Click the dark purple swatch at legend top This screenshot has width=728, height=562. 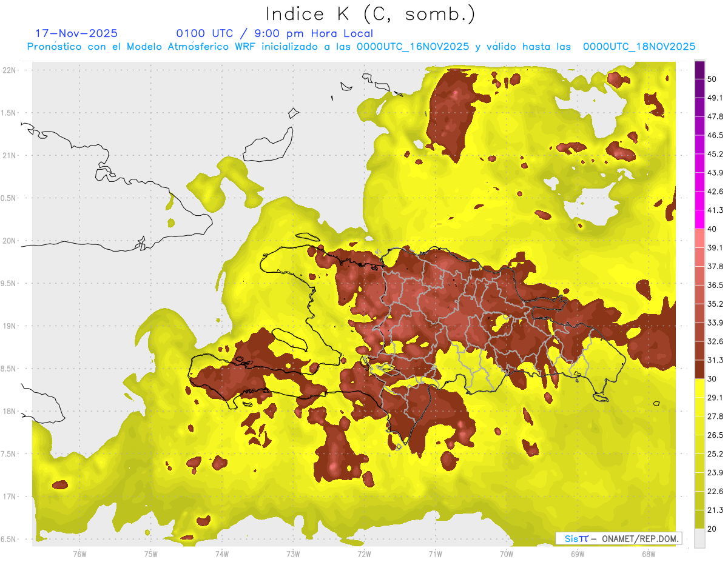pos(699,70)
